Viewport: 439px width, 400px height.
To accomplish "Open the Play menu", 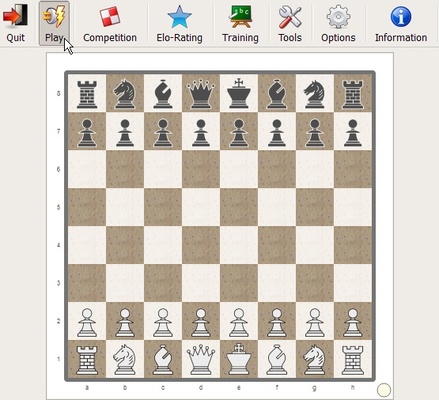I will click(54, 24).
